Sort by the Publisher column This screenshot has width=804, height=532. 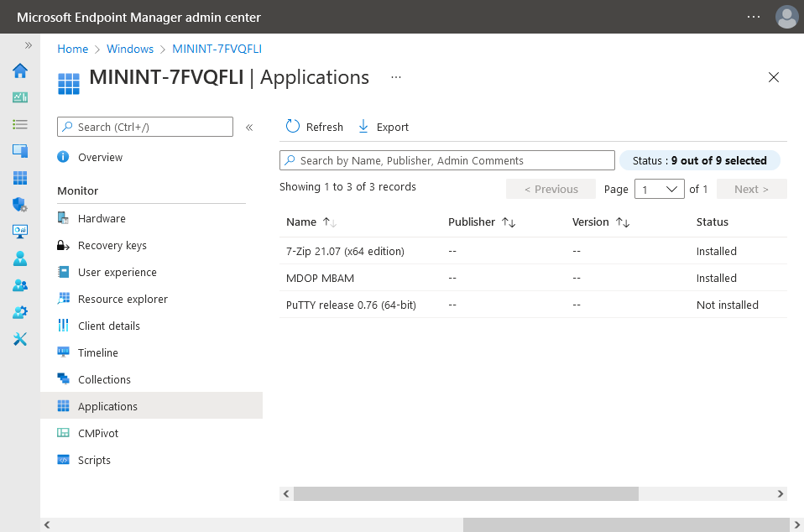[x=482, y=222]
